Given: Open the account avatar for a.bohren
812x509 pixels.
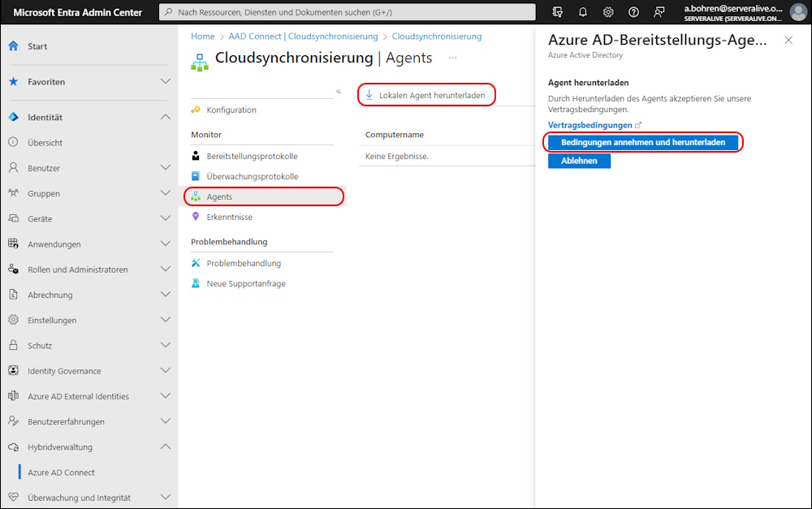Looking at the screenshot, I should click(x=798, y=12).
